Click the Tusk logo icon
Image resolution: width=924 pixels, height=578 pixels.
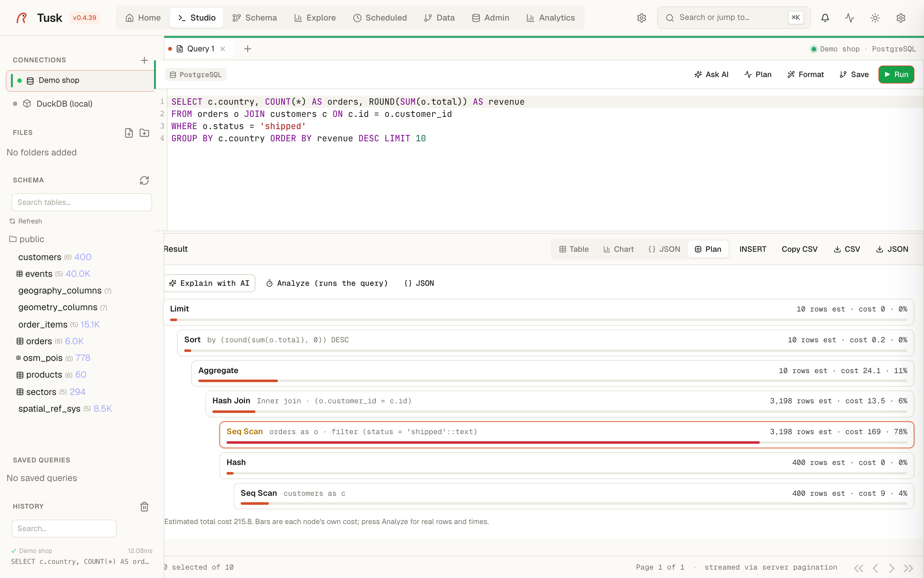(22, 18)
